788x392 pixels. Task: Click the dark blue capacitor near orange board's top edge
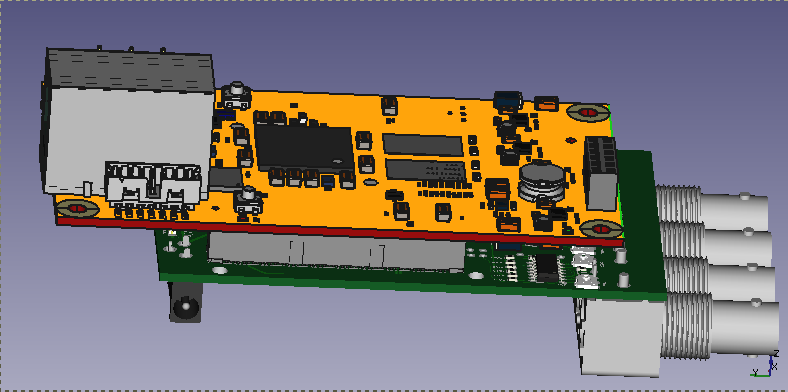508,101
